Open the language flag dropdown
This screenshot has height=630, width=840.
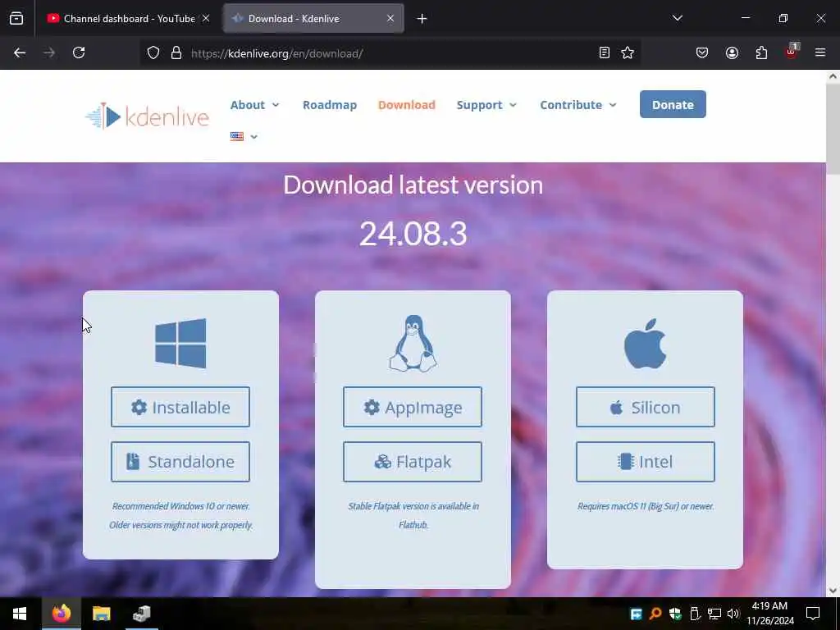click(x=244, y=137)
